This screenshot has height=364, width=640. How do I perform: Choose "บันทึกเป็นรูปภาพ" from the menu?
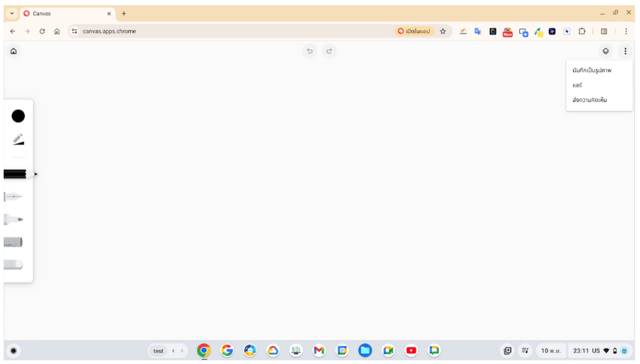point(591,71)
